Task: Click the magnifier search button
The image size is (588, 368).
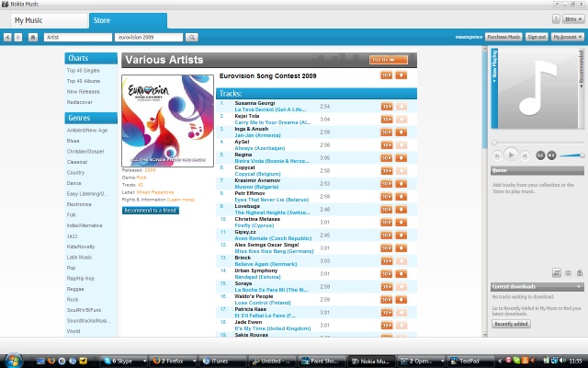Action: (192, 37)
